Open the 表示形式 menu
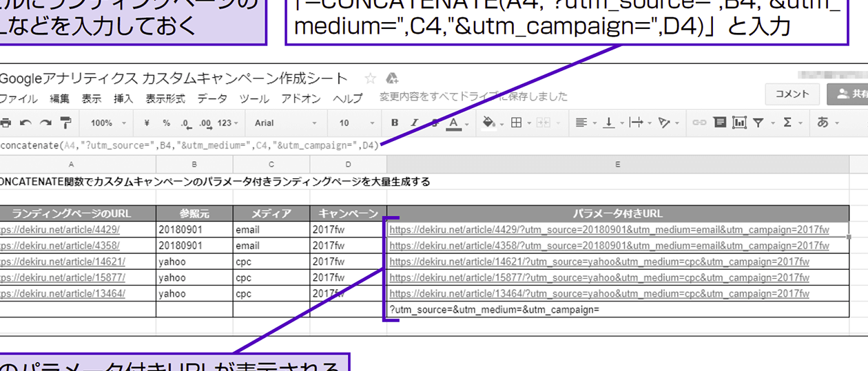Screen dimensions: 868x371 click(165, 98)
